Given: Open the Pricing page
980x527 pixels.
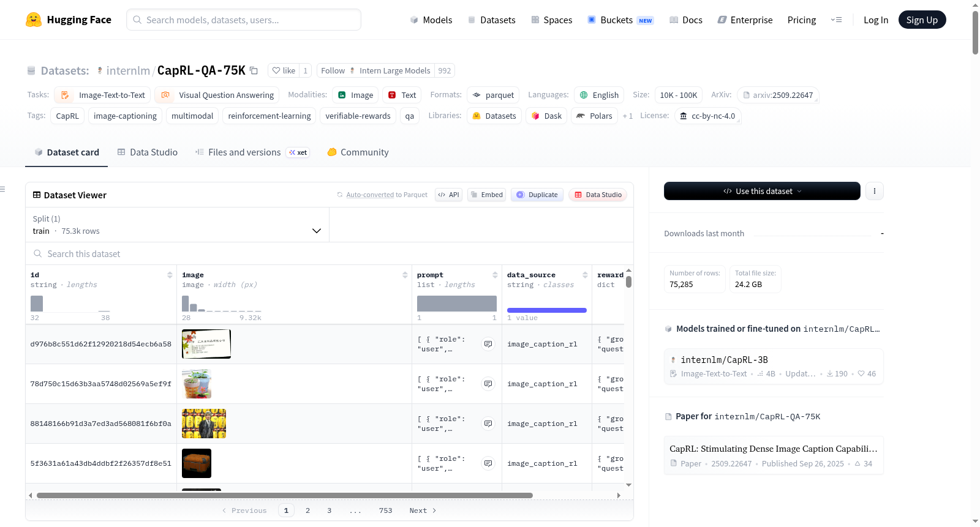Looking at the screenshot, I should [x=802, y=20].
